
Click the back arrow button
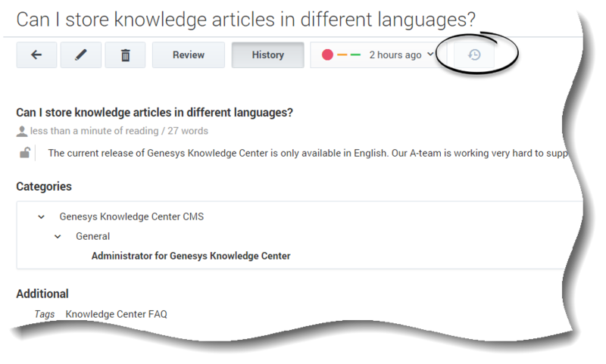tap(36, 54)
